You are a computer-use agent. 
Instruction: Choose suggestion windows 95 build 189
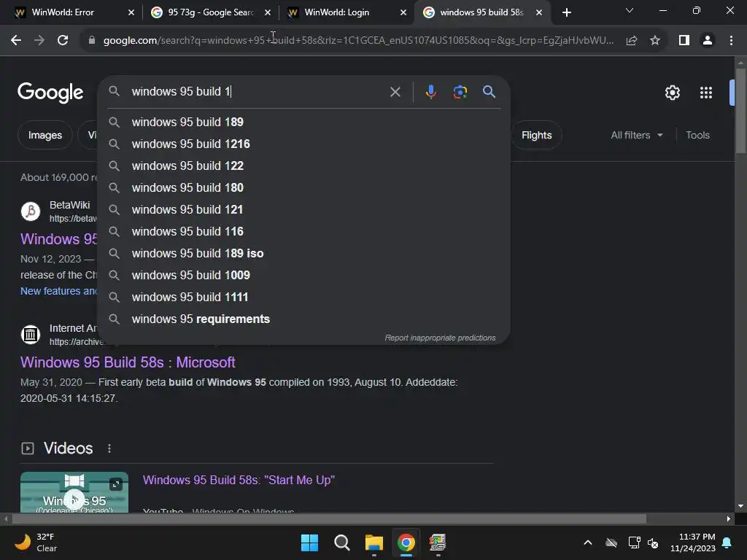tap(303, 122)
